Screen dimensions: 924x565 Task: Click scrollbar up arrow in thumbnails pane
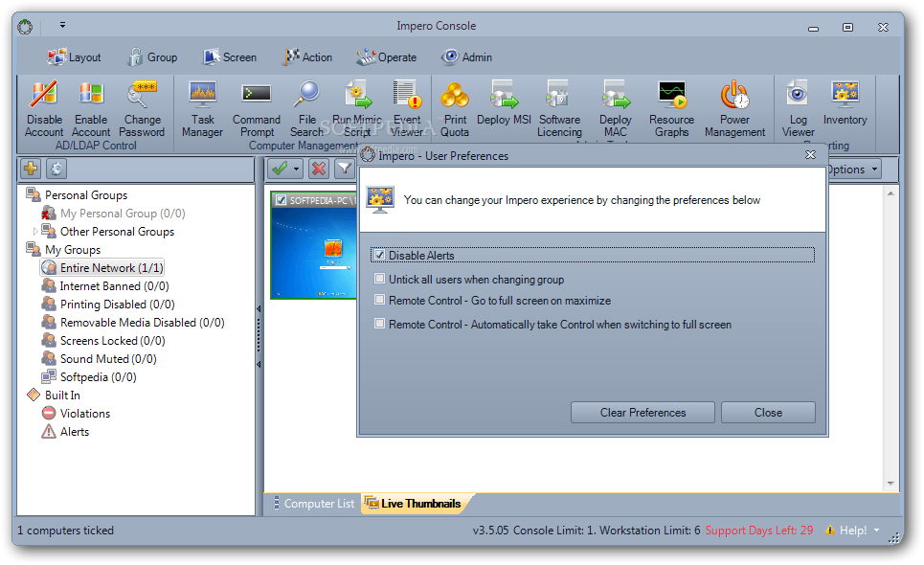coord(890,193)
